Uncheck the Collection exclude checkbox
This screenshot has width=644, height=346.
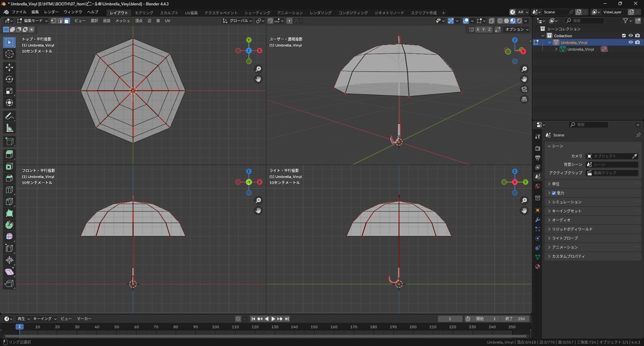coord(624,36)
